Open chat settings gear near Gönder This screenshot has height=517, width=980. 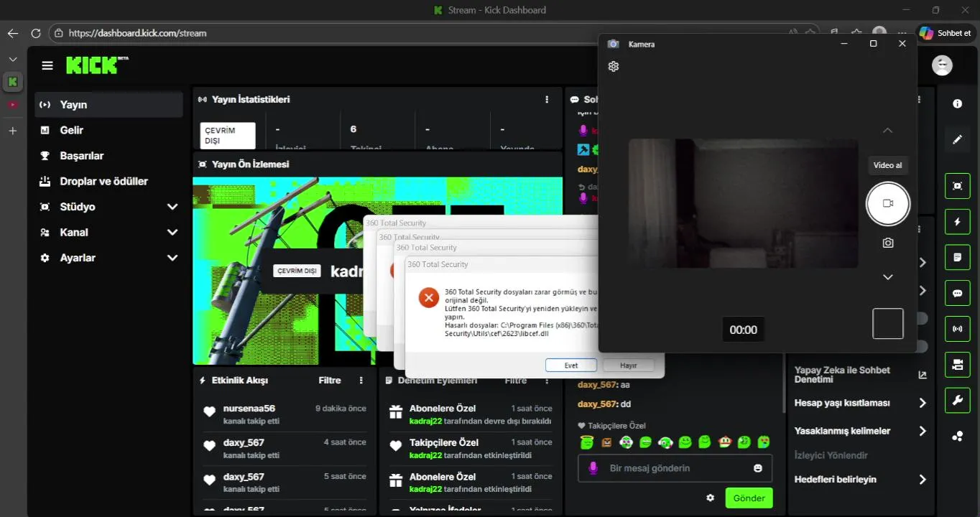[x=711, y=498]
